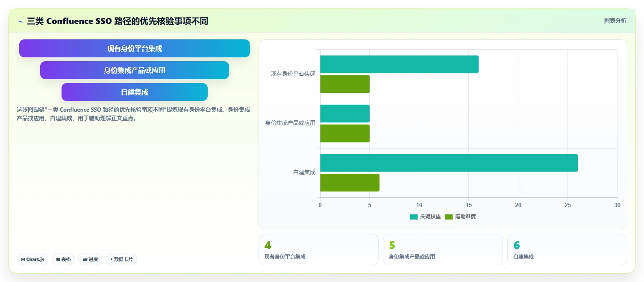Image resolution: width=644 pixels, height=282 pixels.
Task: Click green 落地难度 bar for 身份集成产品或应用
Action: pos(345,133)
